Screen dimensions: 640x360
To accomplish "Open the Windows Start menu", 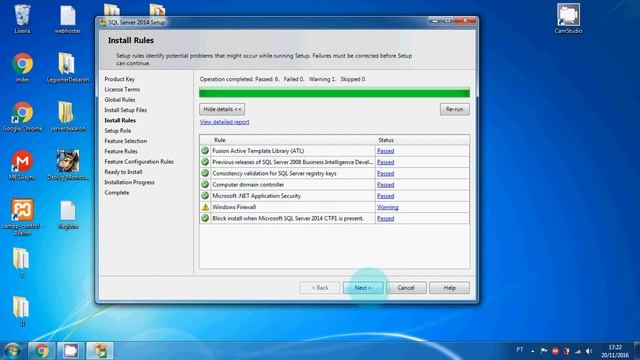I will coord(12,351).
